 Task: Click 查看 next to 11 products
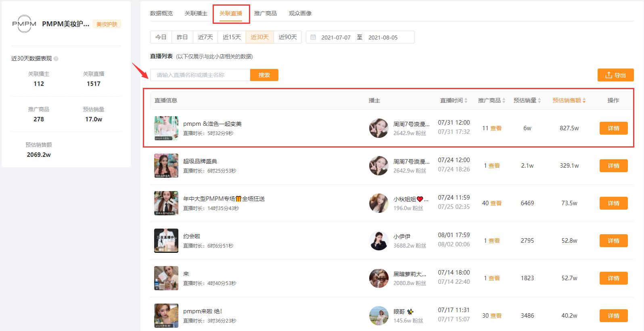pos(496,128)
